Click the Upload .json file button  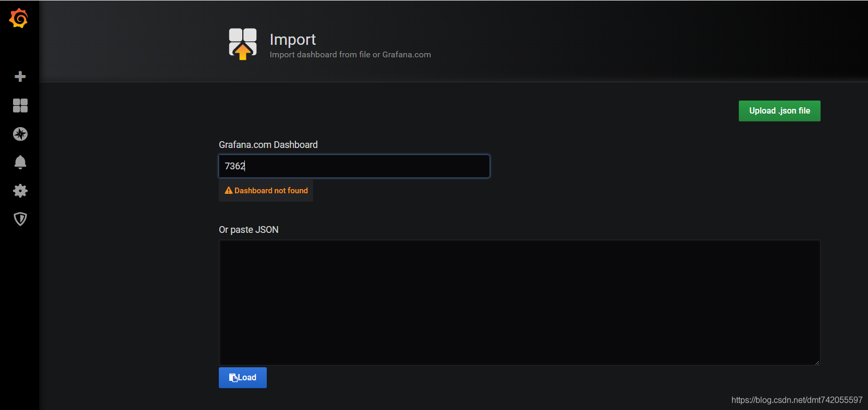779,111
